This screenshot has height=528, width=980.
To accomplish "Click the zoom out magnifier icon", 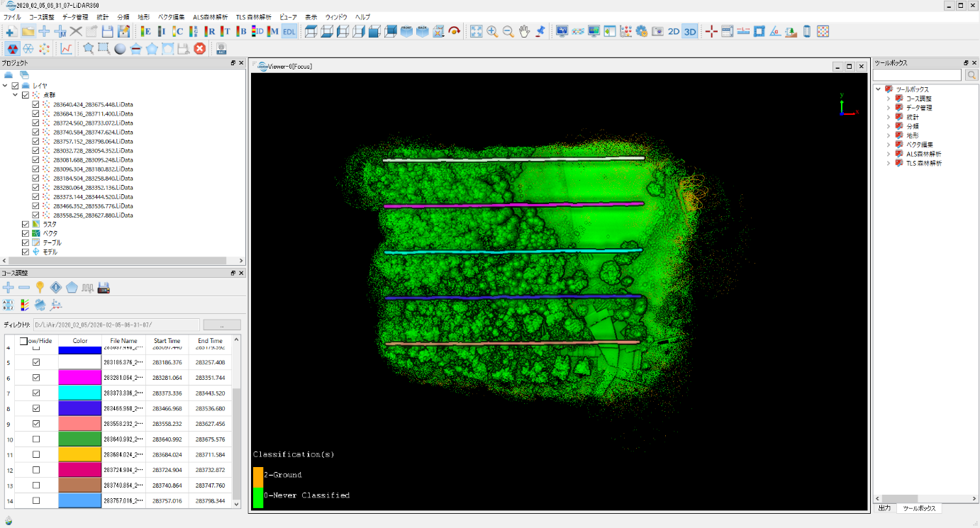I will click(508, 31).
